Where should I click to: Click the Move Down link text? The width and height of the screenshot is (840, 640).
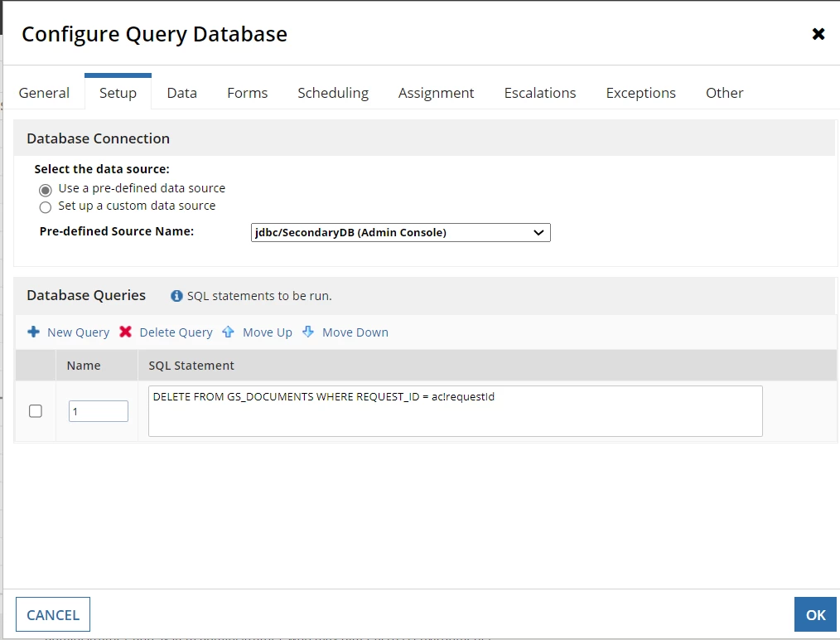point(355,332)
